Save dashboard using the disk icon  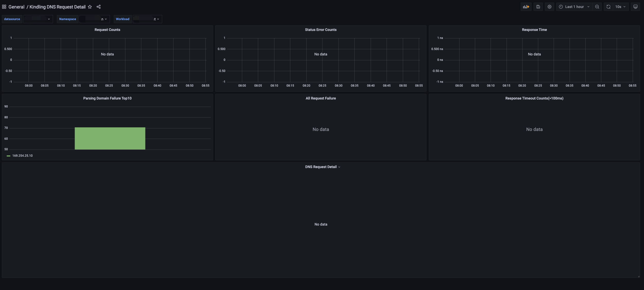click(x=538, y=7)
